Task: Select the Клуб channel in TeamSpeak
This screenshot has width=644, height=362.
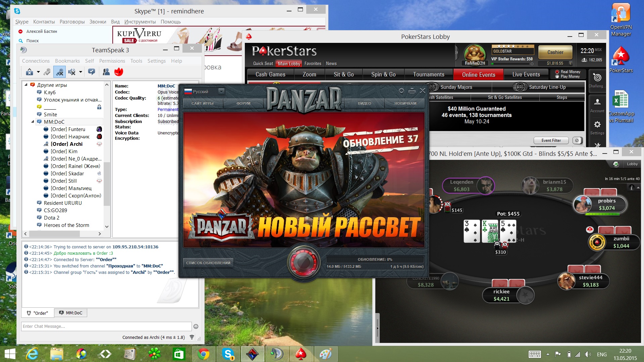Action: (x=50, y=92)
